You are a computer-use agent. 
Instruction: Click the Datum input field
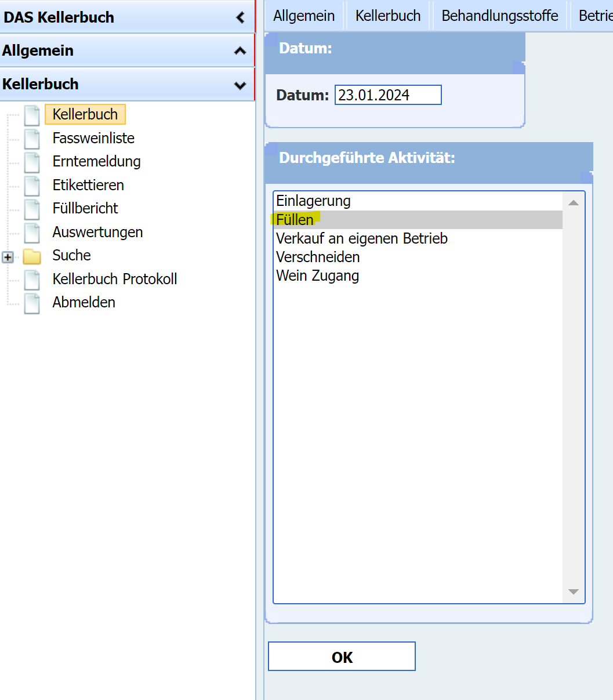coord(387,95)
